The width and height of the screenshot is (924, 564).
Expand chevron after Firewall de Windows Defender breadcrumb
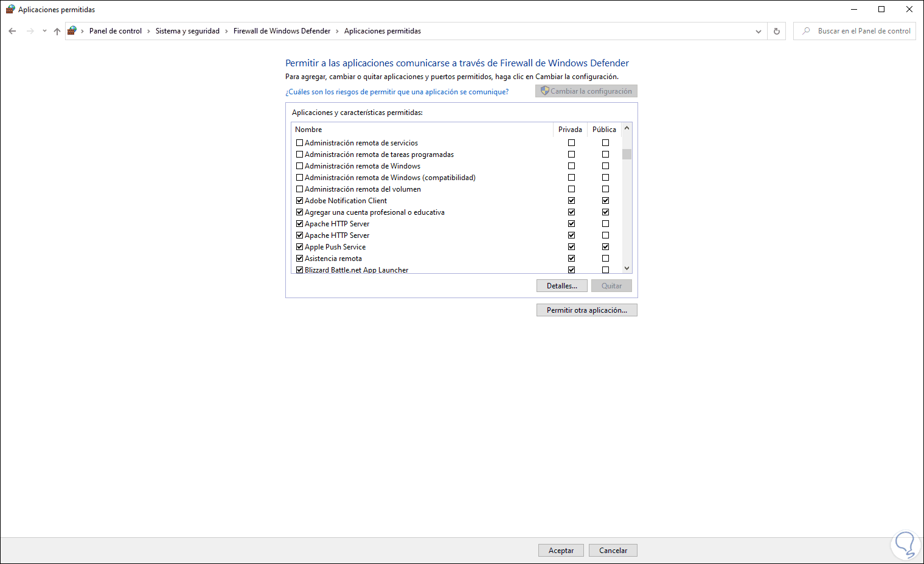coord(338,31)
